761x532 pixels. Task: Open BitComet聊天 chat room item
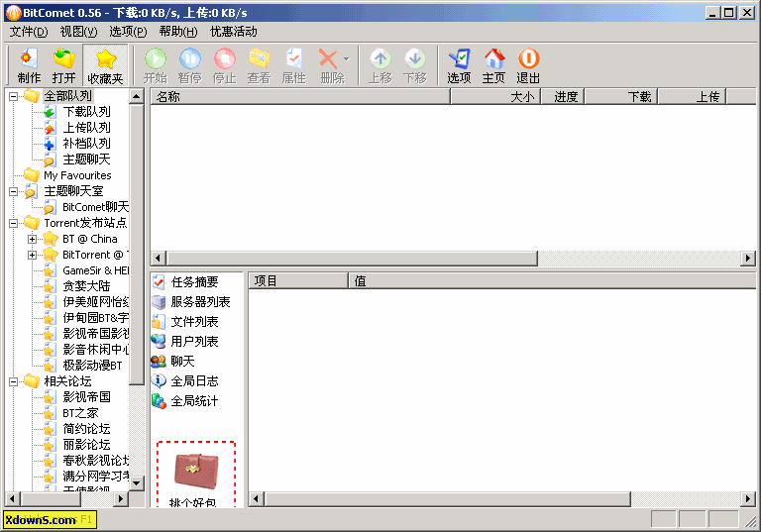coord(95,207)
